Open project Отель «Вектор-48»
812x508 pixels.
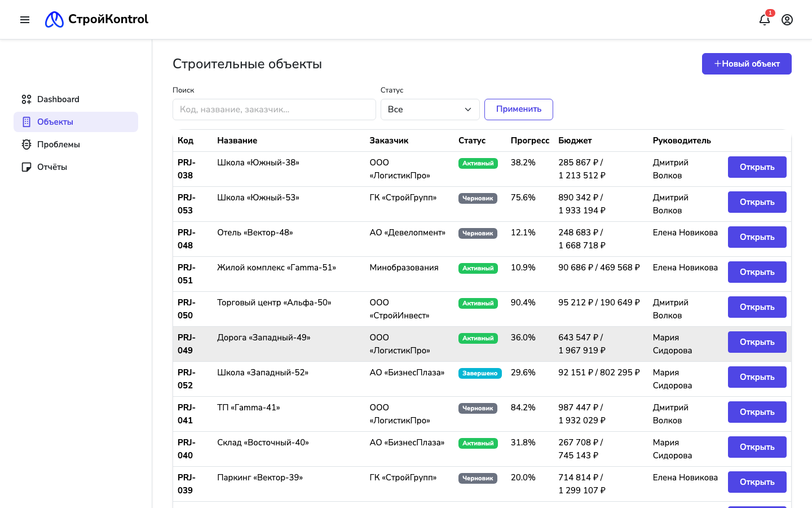click(x=757, y=237)
